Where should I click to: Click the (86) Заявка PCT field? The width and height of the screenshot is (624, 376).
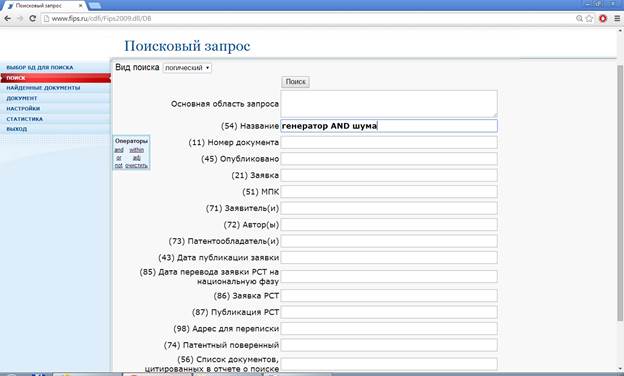click(389, 296)
